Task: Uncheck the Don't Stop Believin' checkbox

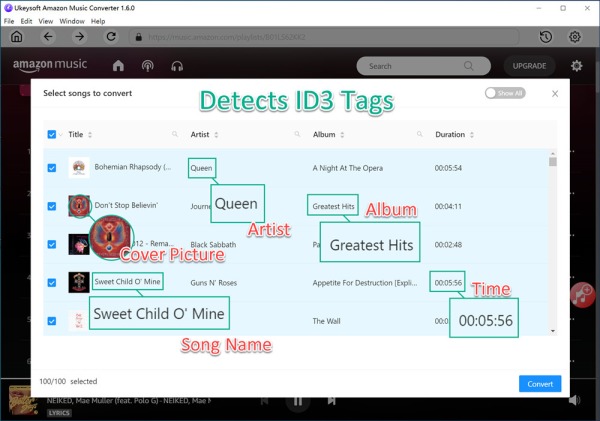Action: click(52, 206)
